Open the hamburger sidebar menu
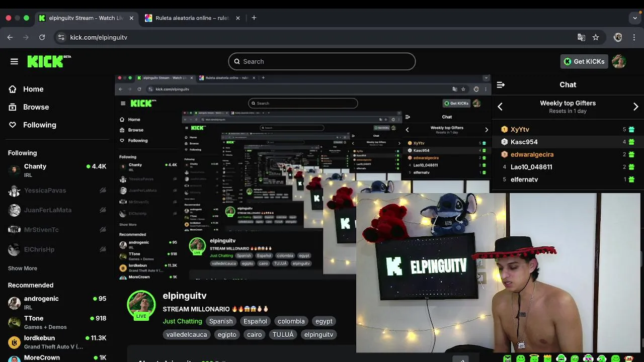644x362 pixels. (14, 61)
